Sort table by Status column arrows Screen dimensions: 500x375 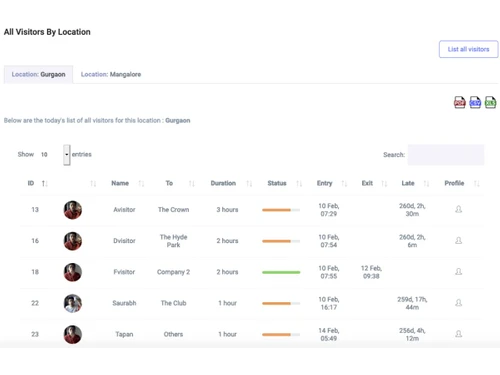point(299,183)
